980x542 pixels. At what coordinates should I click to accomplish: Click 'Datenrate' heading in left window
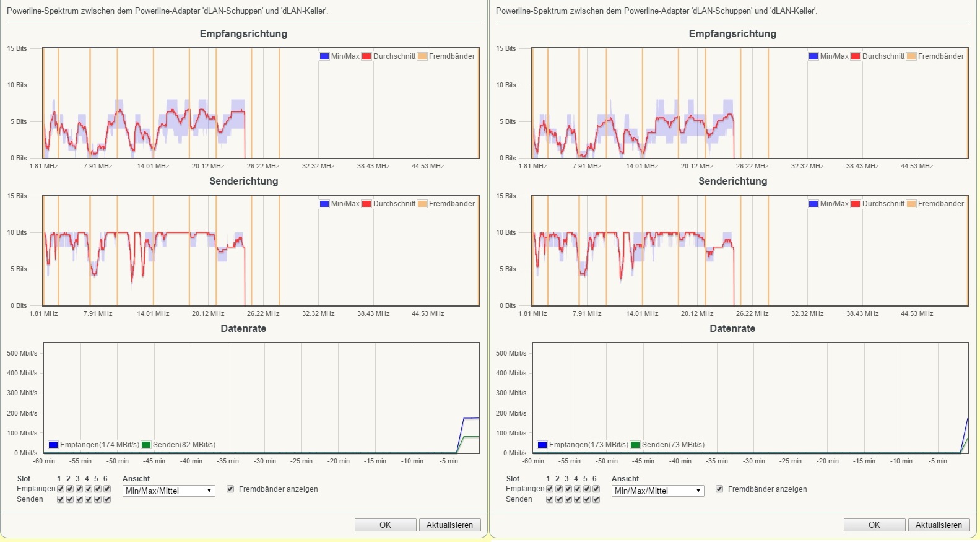(243, 329)
